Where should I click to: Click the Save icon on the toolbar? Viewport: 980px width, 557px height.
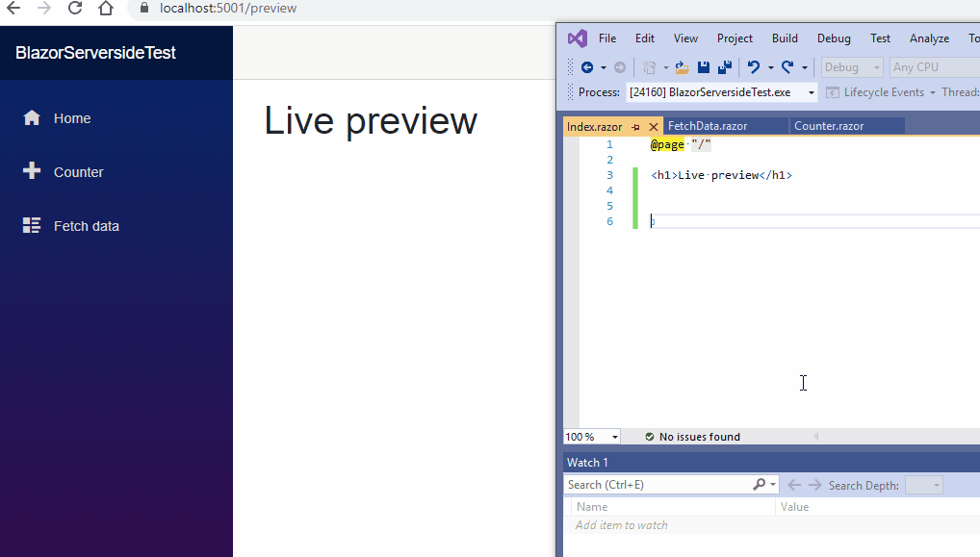coord(704,66)
